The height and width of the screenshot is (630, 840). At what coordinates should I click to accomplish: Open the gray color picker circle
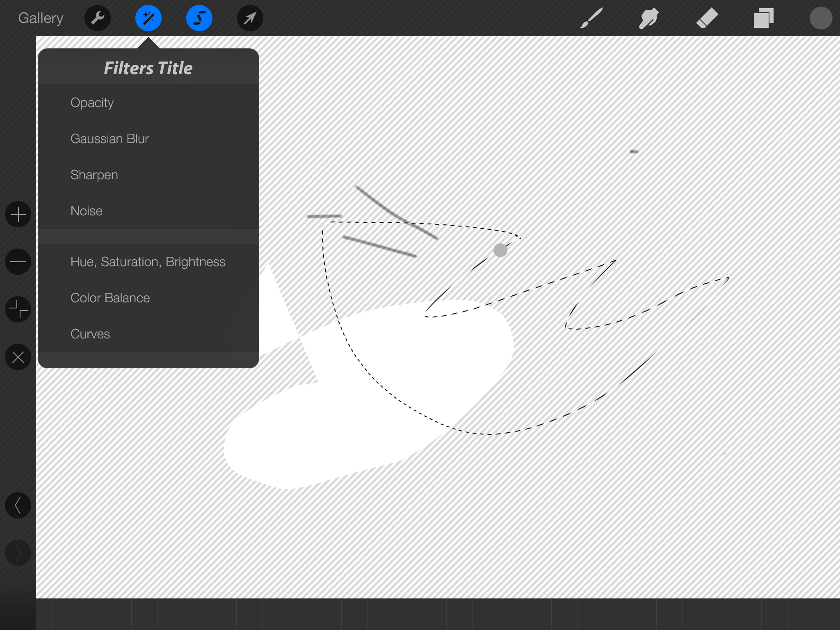click(821, 18)
